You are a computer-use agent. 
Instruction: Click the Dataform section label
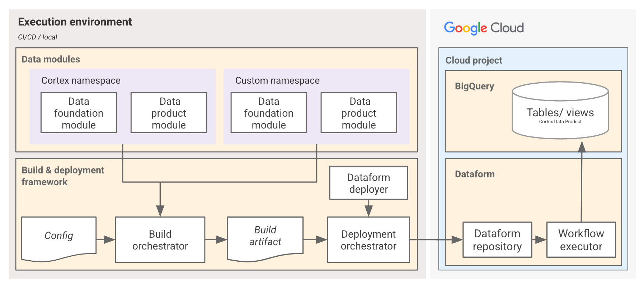(x=475, y=174)
